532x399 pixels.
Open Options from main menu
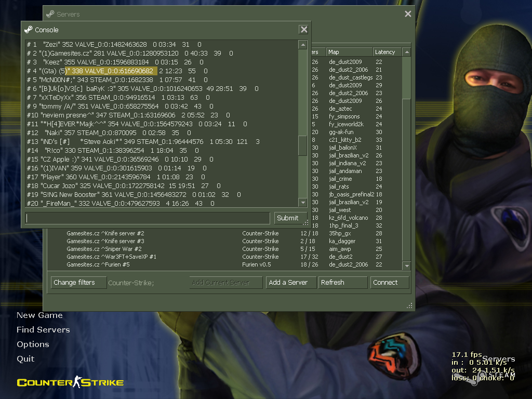(33, 344)
